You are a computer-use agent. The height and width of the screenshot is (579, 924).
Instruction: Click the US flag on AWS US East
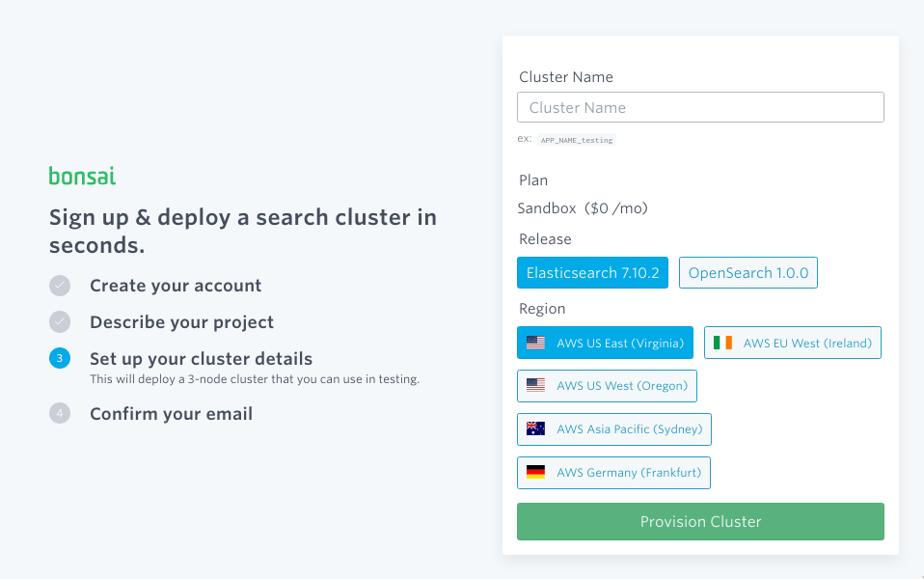coord(535,342)
